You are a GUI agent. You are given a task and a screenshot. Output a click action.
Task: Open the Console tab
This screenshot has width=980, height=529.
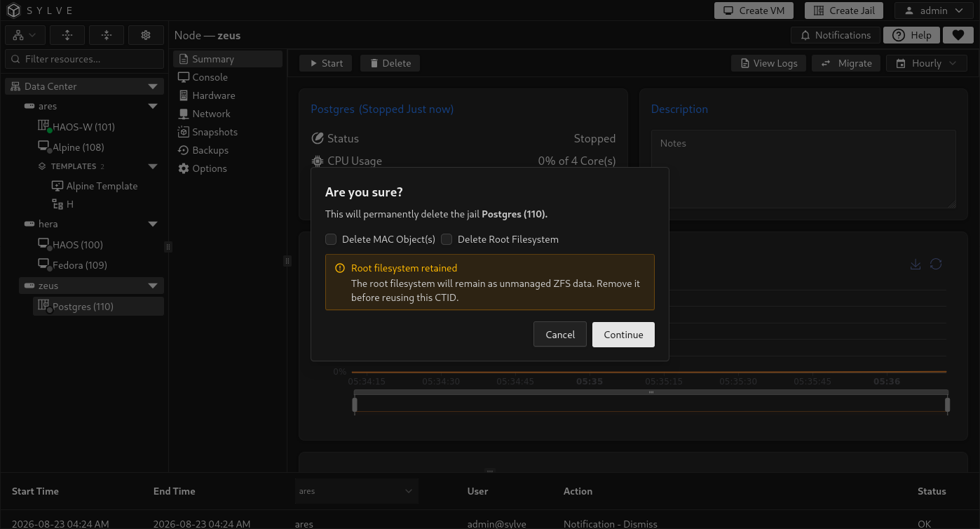point(228,77)
